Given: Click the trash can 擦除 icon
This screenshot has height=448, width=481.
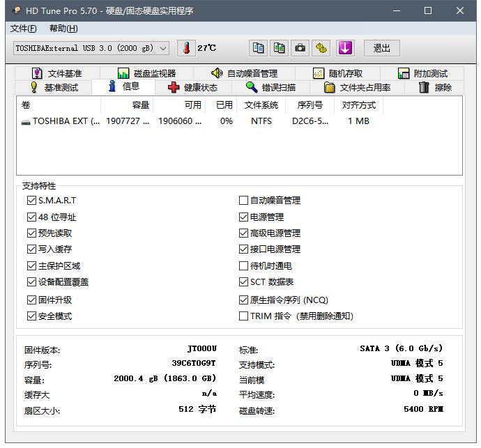Looking at the screenshot, I should [424, 87].
